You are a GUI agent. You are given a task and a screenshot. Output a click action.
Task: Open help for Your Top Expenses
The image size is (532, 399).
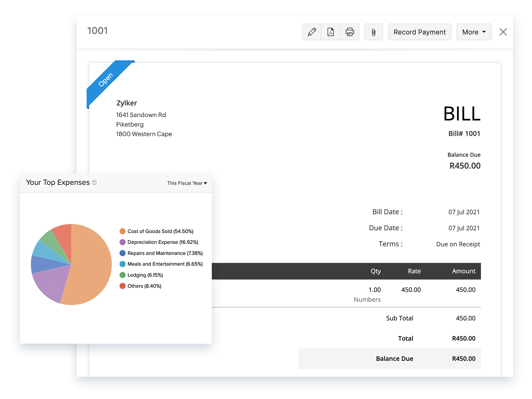tap(94, 183)
